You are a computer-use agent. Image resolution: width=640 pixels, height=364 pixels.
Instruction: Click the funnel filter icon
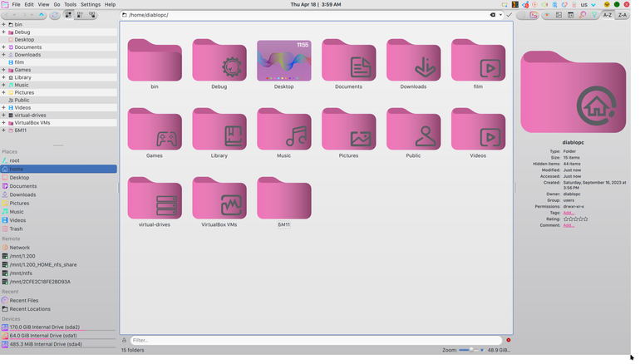594,15
